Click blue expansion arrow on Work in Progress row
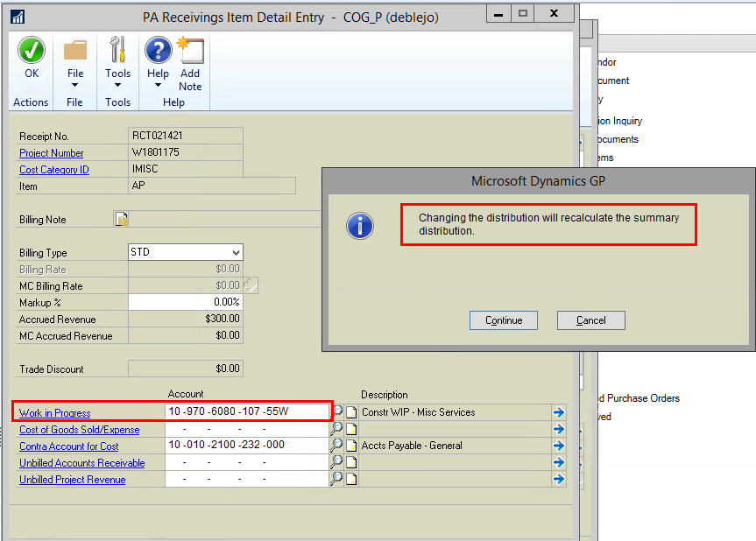Viewport: 756px width, 541px height. coord(558,412)
